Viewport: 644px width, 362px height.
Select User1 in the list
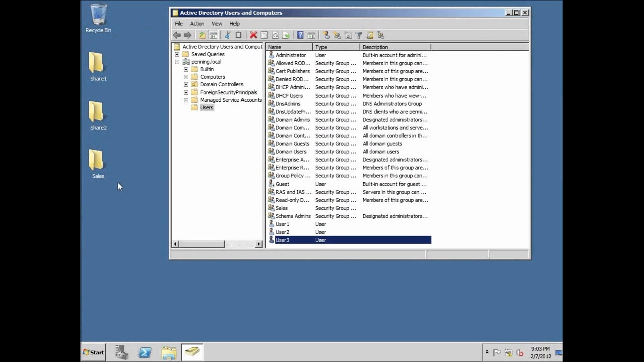pos(349,224)
